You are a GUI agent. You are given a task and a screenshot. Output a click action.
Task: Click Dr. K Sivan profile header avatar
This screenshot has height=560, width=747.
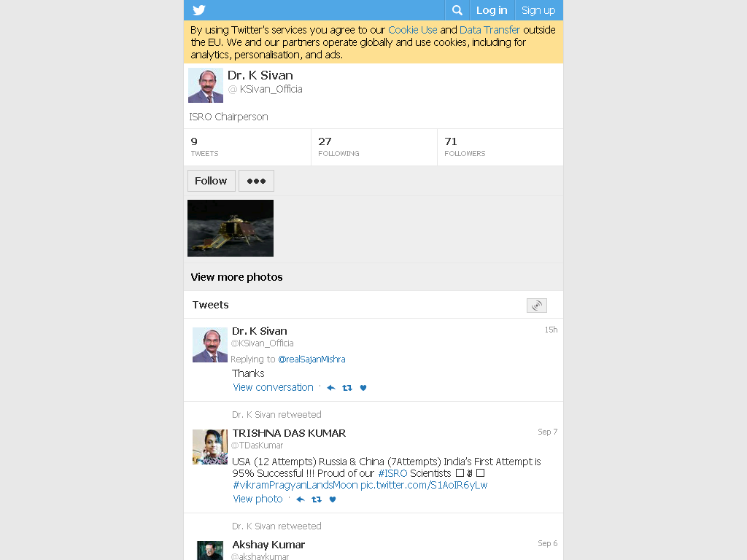pyautogui.click(x=206, y=85)
